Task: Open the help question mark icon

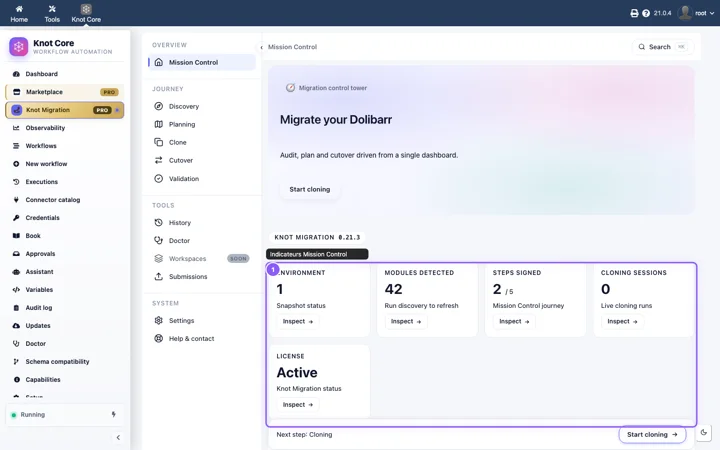Action: tap(646, 13)
